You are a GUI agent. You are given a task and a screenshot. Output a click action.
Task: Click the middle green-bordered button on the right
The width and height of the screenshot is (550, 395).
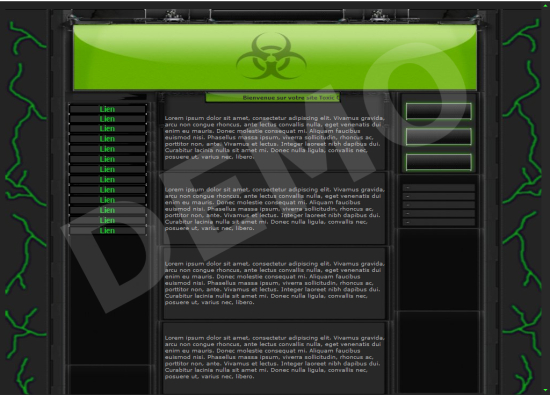click(438, 136)
